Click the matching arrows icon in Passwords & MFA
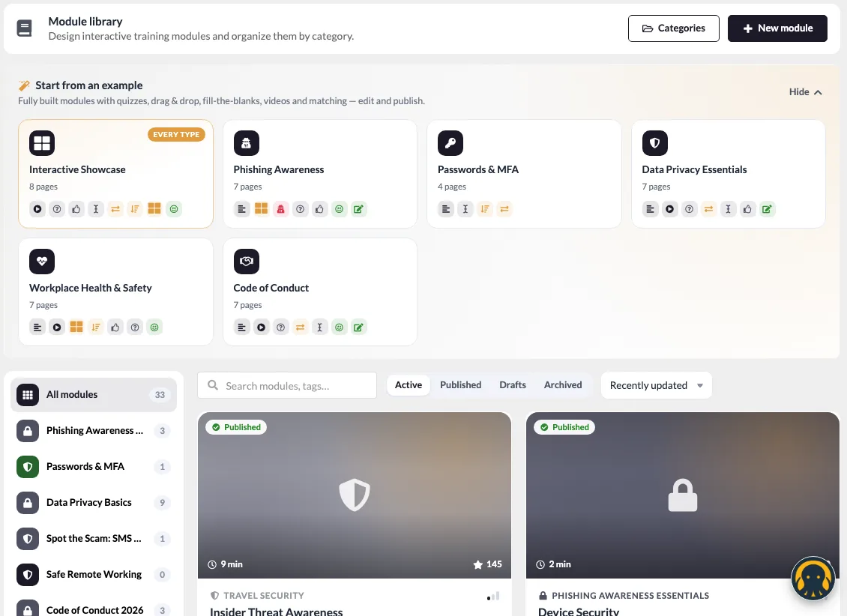This screenshot has height=616, width=847. coord(504,209)
